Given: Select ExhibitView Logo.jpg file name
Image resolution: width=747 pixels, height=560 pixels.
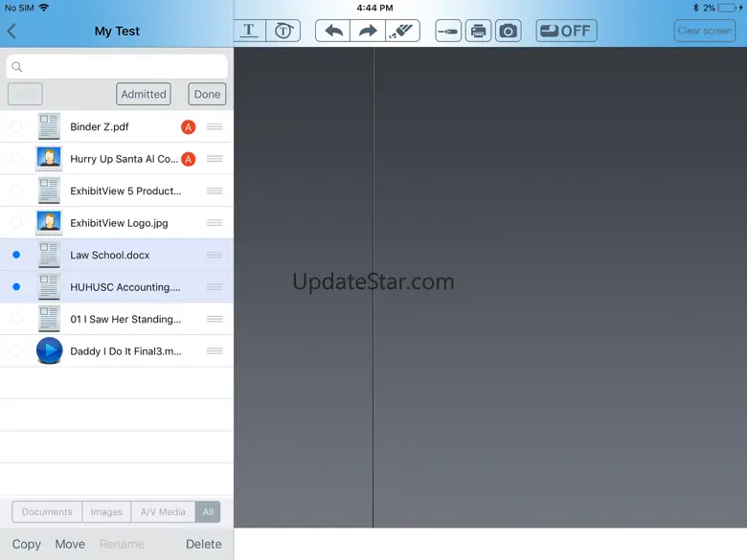Looking at the screenshot, I should [119, 223].
